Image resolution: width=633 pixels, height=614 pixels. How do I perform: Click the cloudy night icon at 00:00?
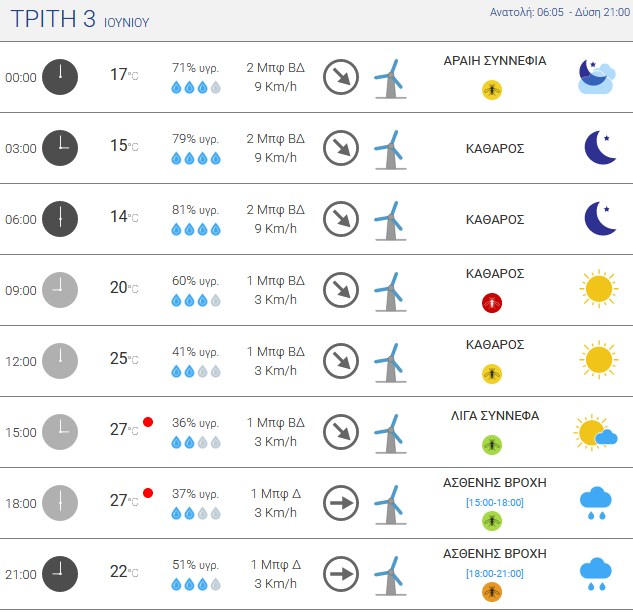point(598,77)
